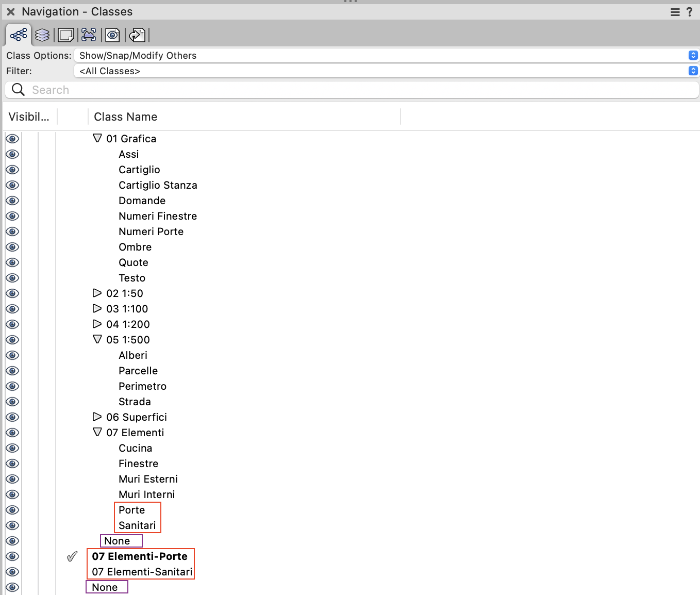Select the Classes tab icon in the palette toolbar
The width and height of the screenshot is (700, 595).
(x=18, y=35)
